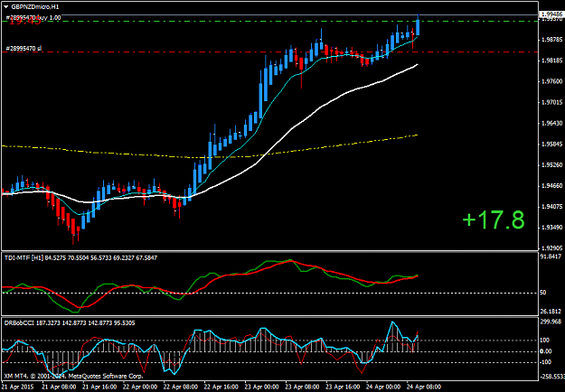565x392 pixels.
Task: Click price scale value 1.94660
Action: 551,186
